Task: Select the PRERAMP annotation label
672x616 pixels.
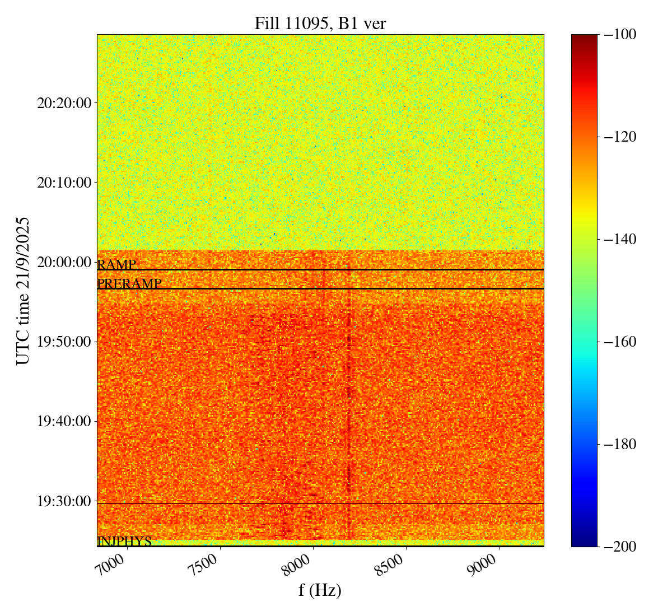Action: point(129,284)
